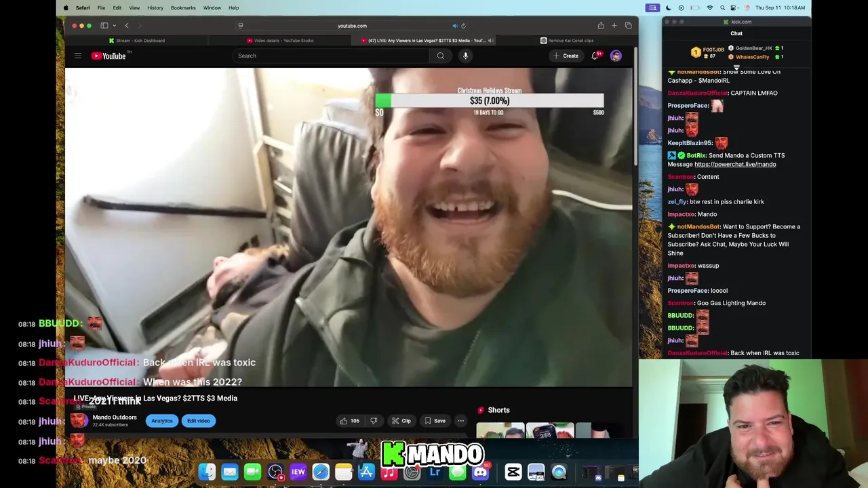This screenshot has width=868, height=488.
Task: Open CapCut from the Dock
Action: pos(513,472)
